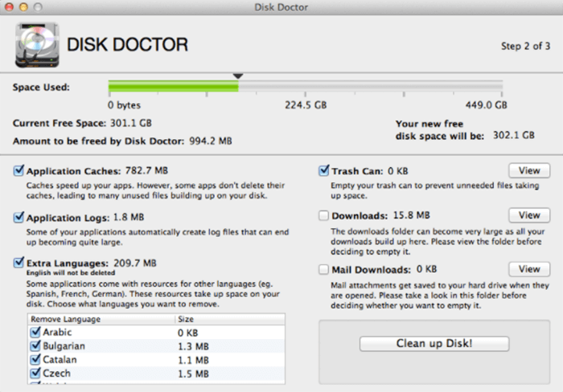This screenshot has height=392, width=563.
Task: Uncheck the Application Caches checkbox
Action: pyautogui.click(x=18, y=170)
